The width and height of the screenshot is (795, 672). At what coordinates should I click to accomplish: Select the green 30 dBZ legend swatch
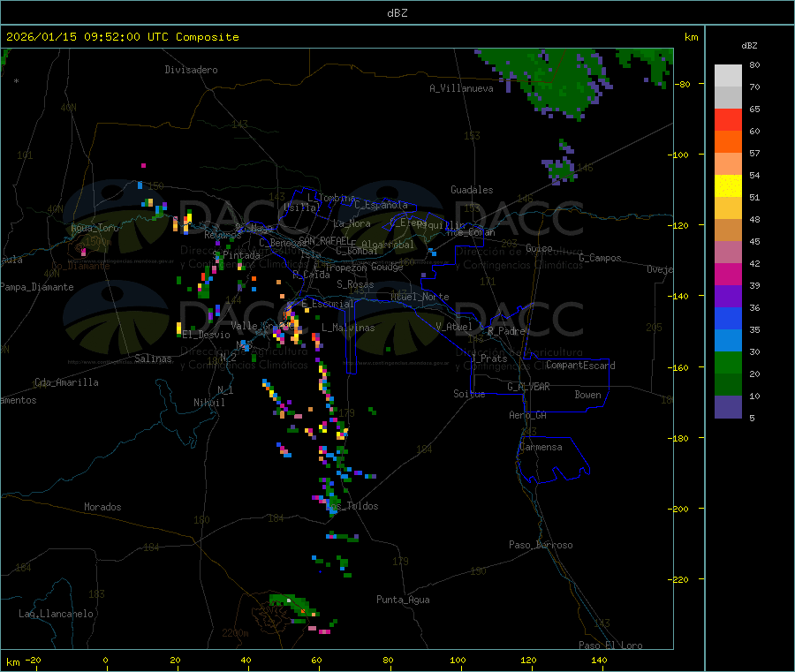point(728,362)
